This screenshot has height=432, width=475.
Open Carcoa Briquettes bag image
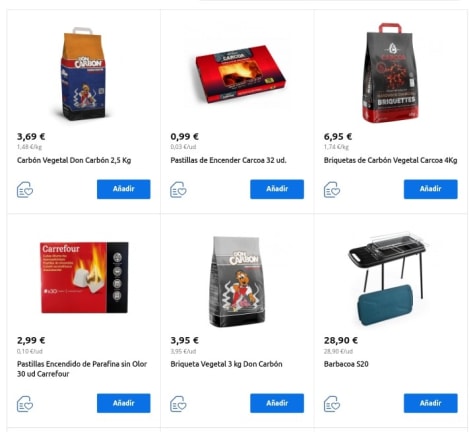(x=390, y=73)
